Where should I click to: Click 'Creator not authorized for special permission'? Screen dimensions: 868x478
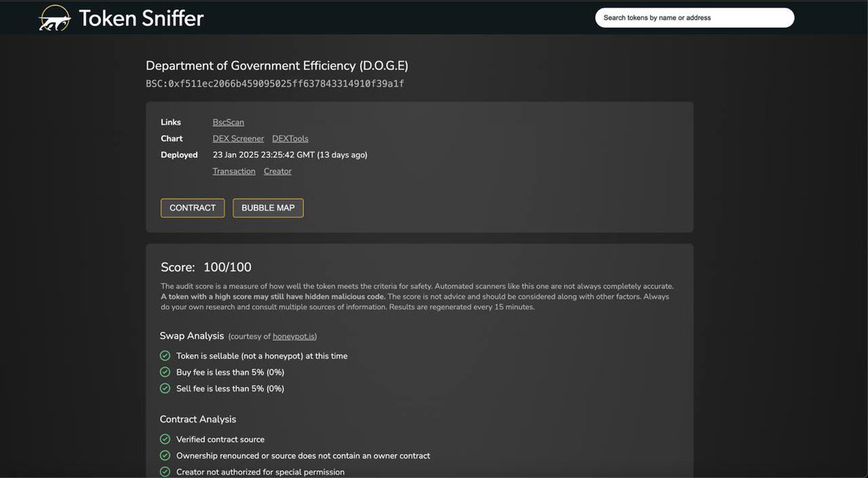coord(260,472)
